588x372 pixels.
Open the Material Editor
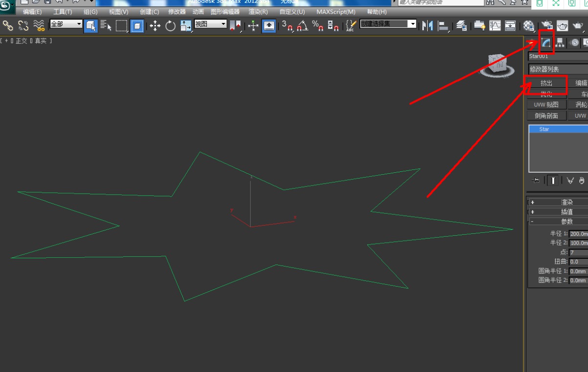coord(528,25)
